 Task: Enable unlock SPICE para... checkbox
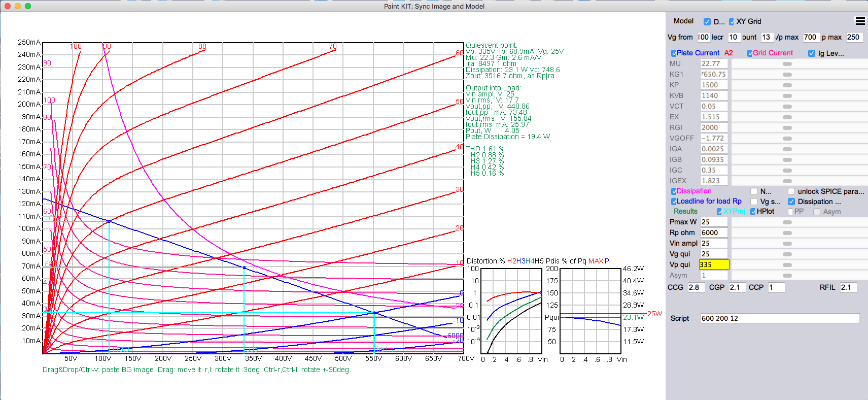[x=791, y=191]
